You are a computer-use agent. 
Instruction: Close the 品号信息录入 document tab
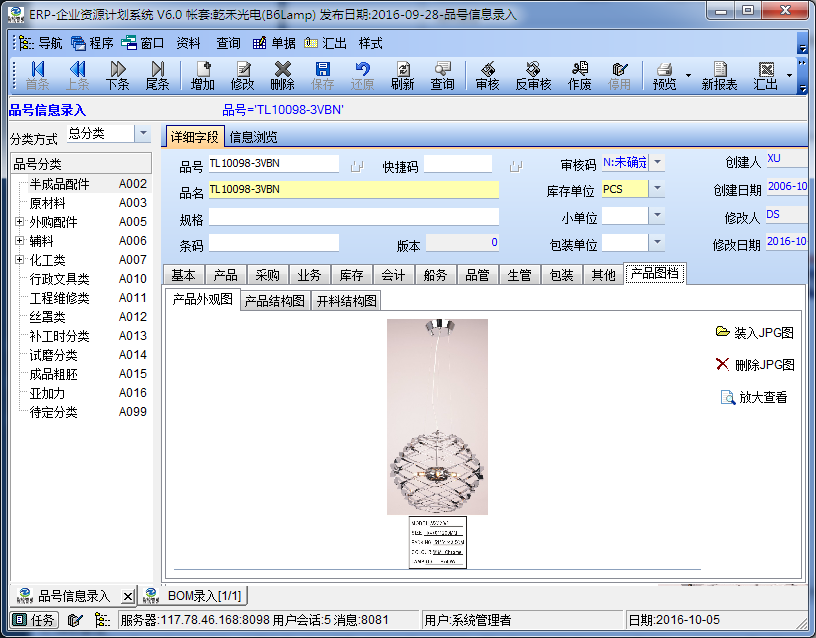coord(128,596)
